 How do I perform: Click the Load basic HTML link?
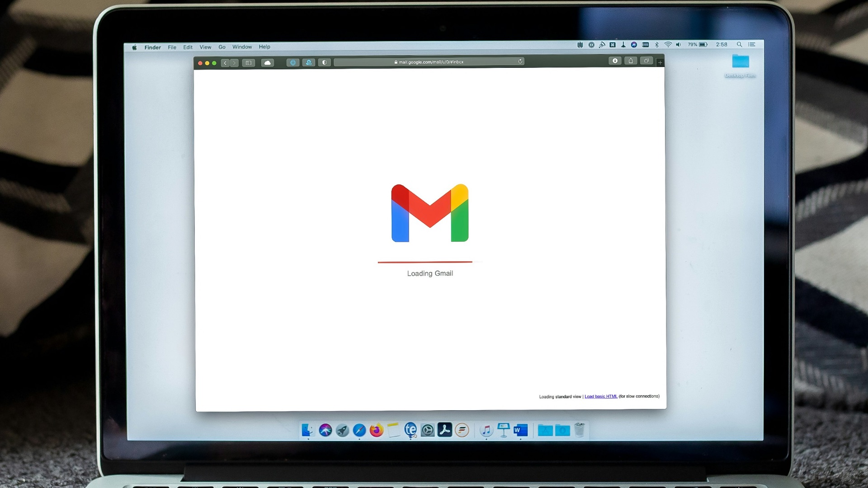tap(601, 396)
